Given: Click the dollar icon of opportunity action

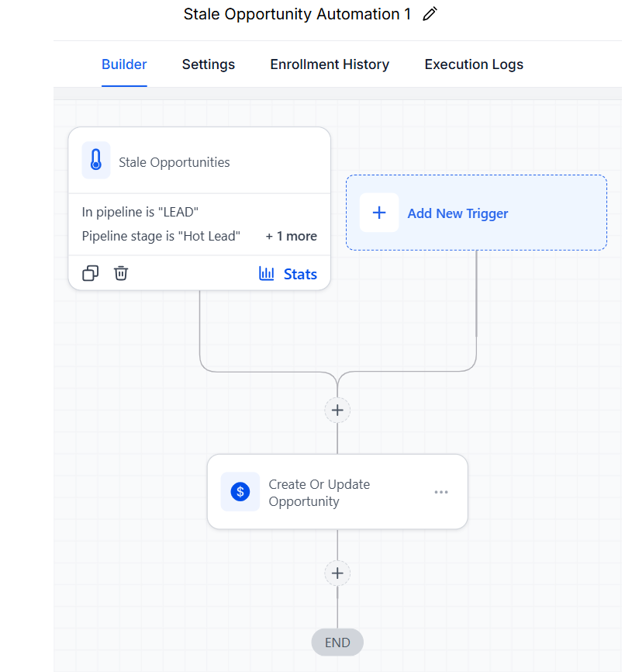Looking at the screenshot, I should click(x=240, y=491).
